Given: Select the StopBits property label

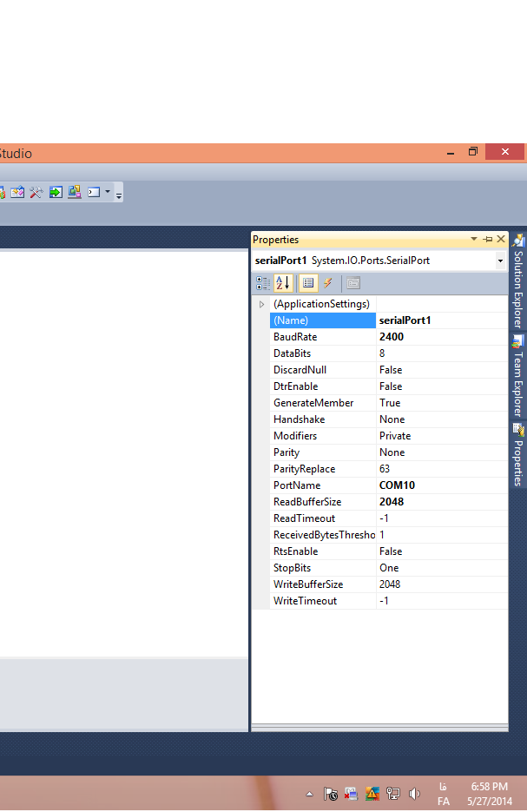Looking at the screenshot, I should tap(292, 568).
